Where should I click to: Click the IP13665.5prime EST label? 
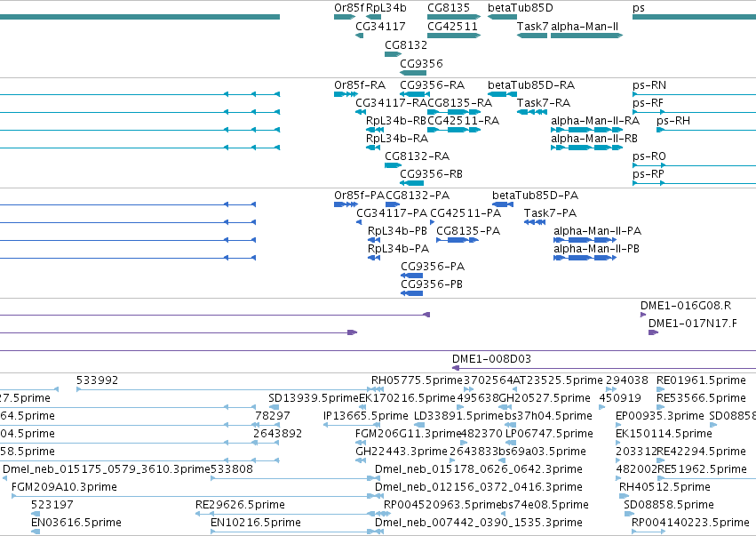pyautogui.click(x=366, y=416)
